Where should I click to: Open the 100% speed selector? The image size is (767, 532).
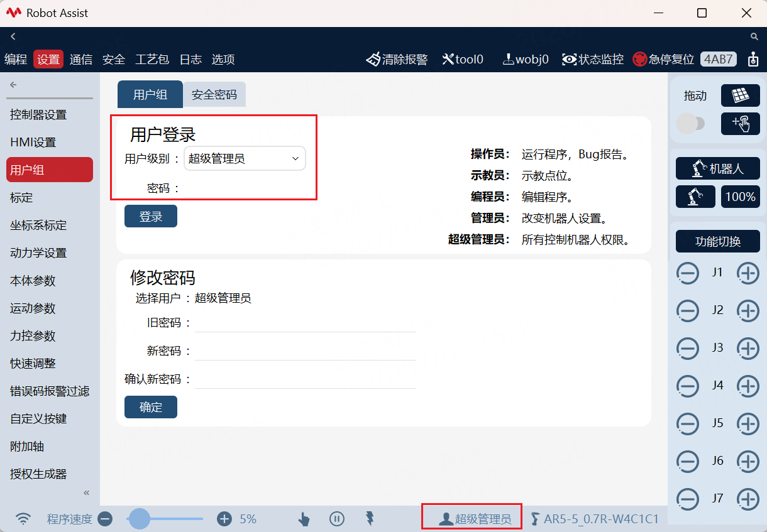[x=740, y=197]
